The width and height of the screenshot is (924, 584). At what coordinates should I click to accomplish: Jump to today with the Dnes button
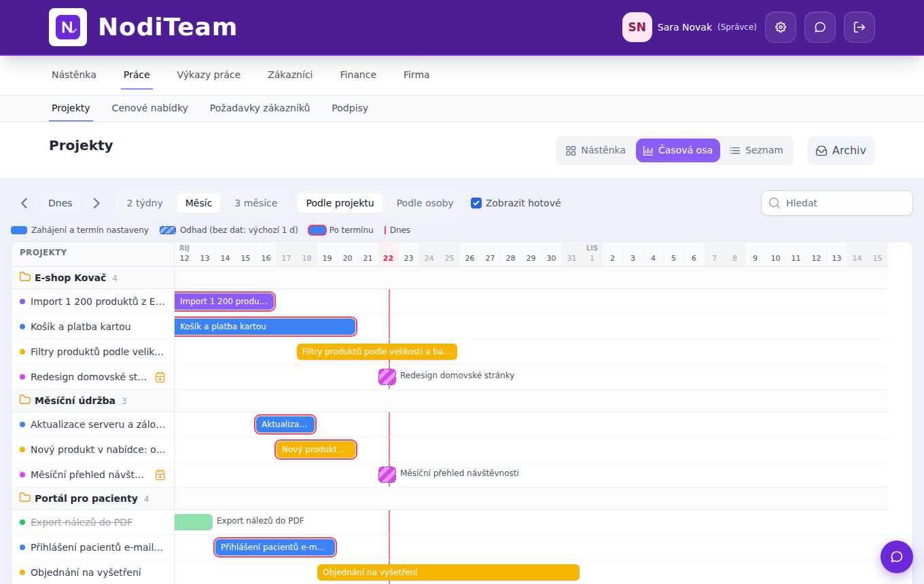pyautogui.click(x=60, y=203)
